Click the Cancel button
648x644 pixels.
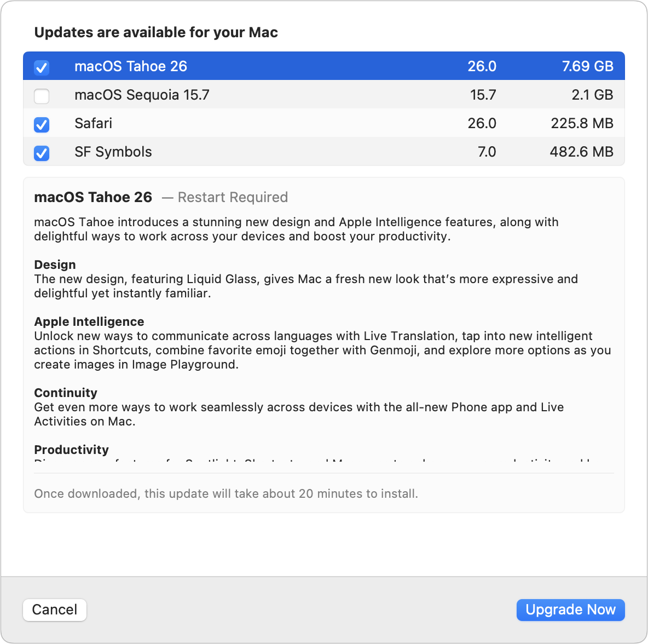click(x=55, y=610)
